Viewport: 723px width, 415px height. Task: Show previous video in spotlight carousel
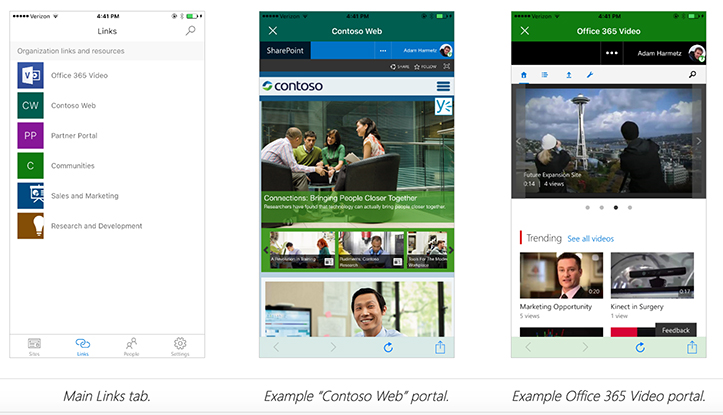518,141
